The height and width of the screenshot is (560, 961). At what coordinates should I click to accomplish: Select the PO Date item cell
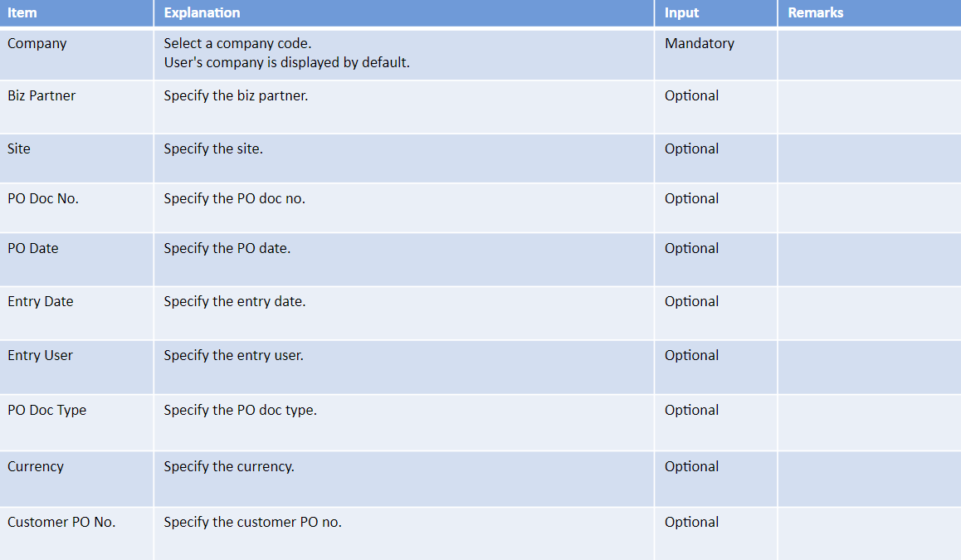click(76, 259)
